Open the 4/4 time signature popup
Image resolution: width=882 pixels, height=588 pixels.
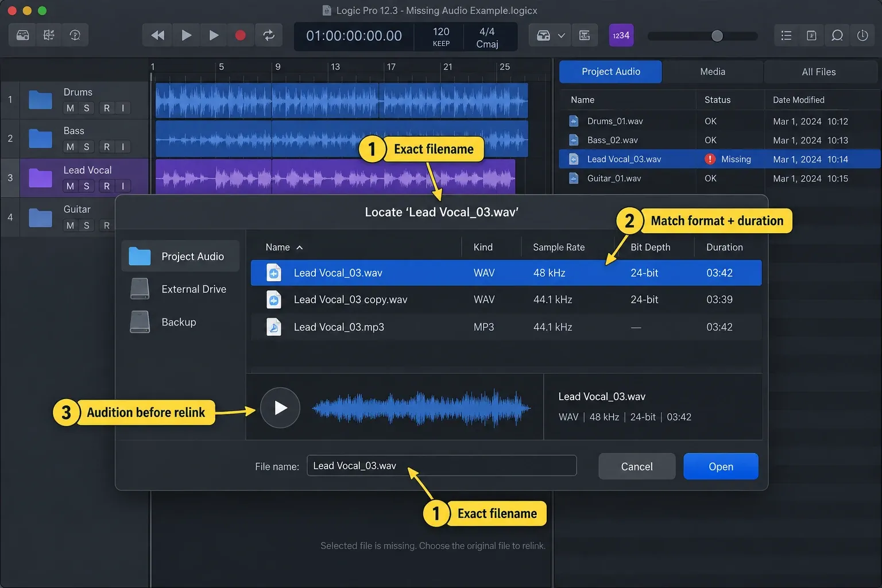487,32
